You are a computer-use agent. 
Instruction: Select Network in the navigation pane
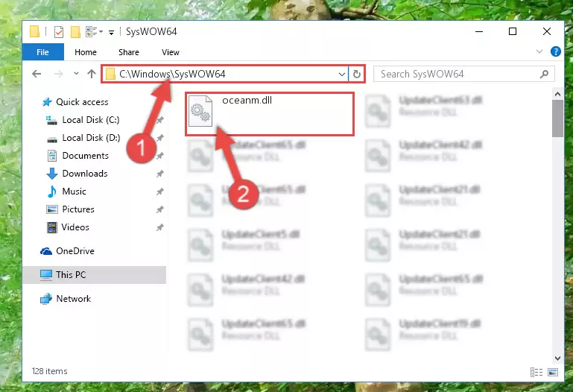[x=73, y=299]
